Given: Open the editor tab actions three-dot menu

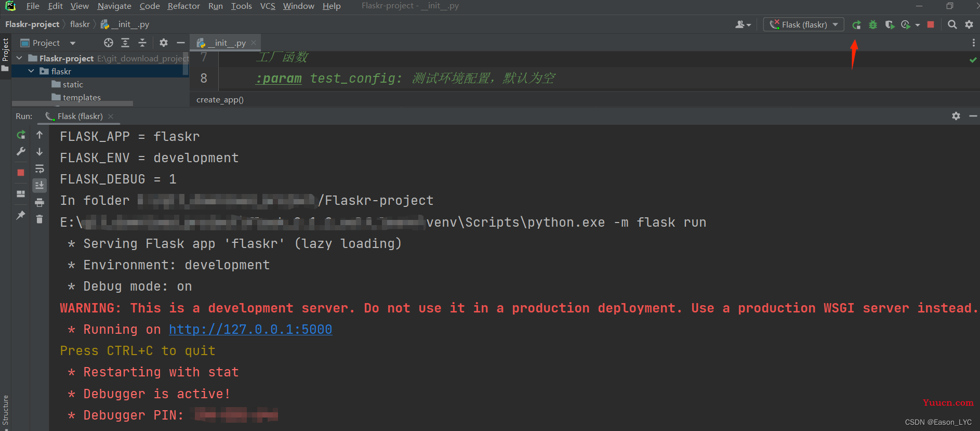Looking at the screenshot, I should [x=973, y=43].
